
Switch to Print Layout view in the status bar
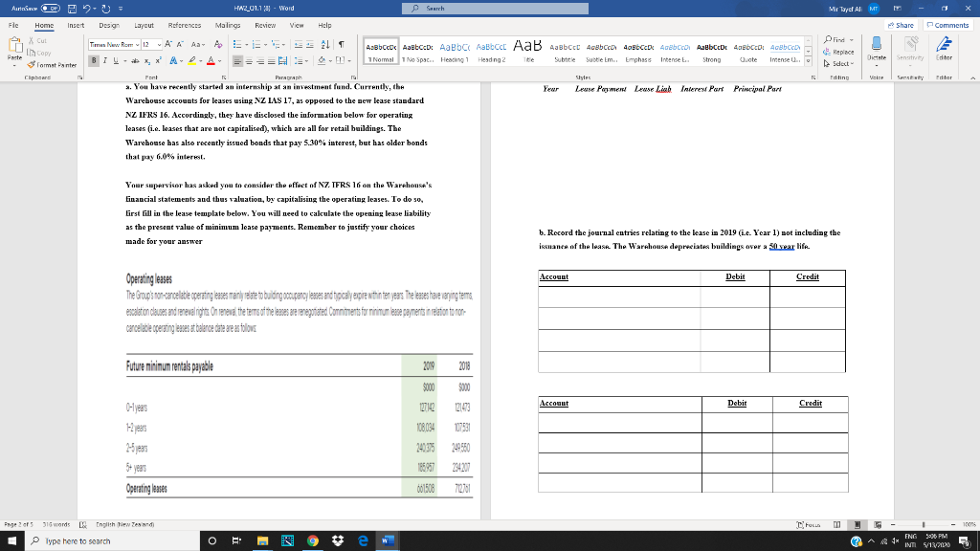[x=857, y=525]
